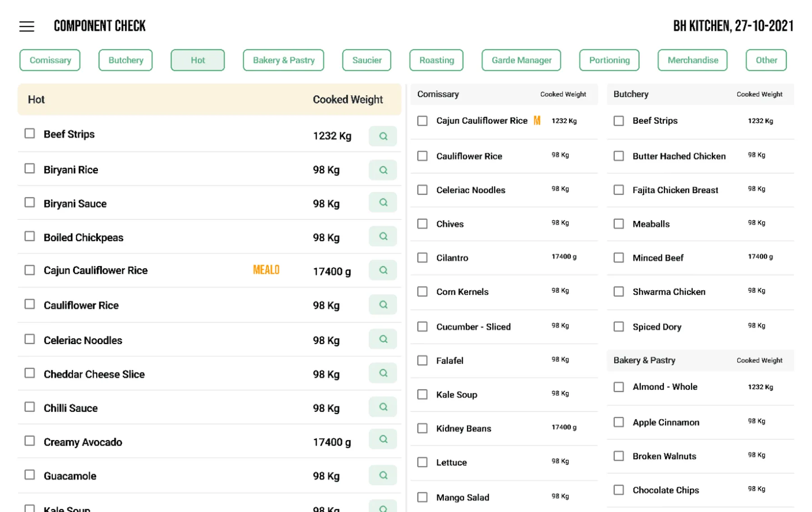The image size is (812, 512).
Task: Open the Butchery tab
Action: tap(125, 60)
